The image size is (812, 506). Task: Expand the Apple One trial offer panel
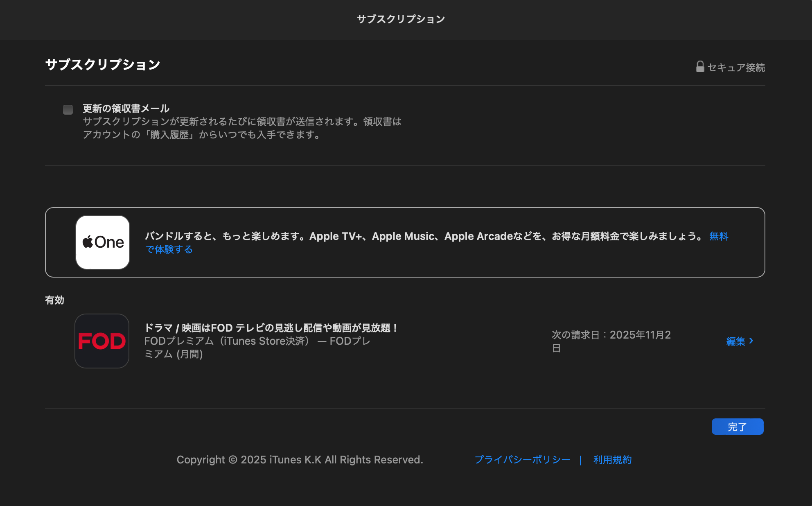point(405,242)
